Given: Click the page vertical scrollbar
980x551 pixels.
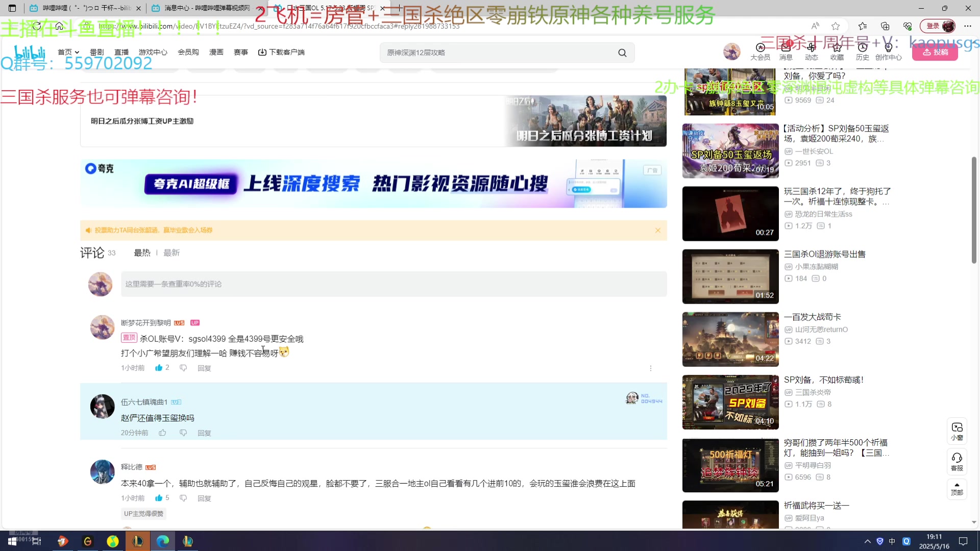Looking at the screenshot, I should point(974,210).
